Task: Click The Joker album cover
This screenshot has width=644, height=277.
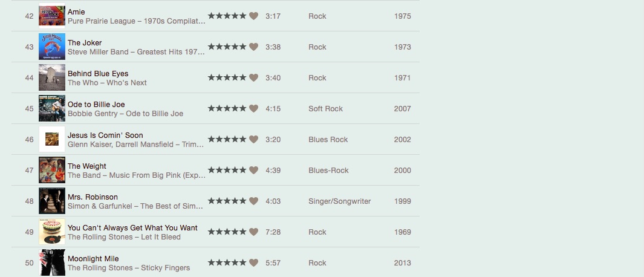Action: click(52, 47)
